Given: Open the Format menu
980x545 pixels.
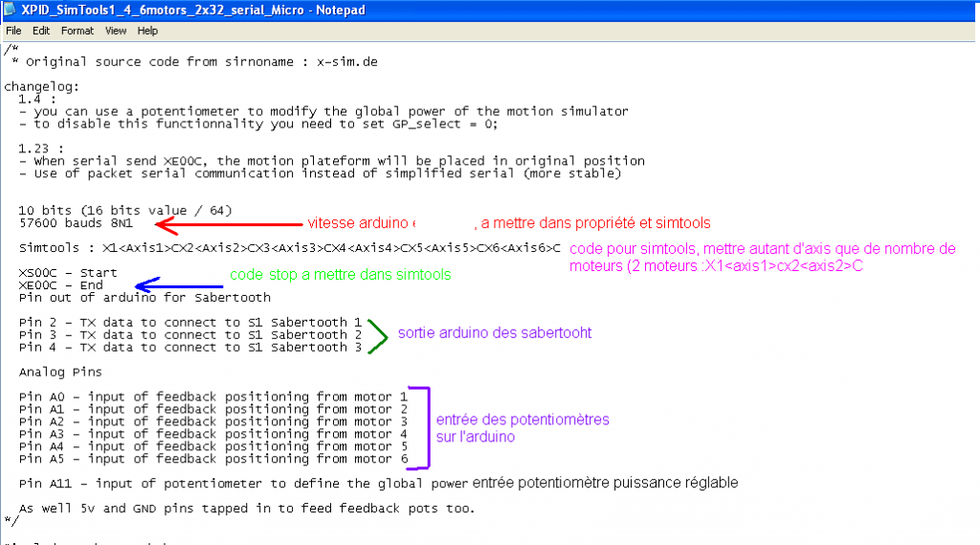Looking at the screenshot, I should (x=77, y=31).
